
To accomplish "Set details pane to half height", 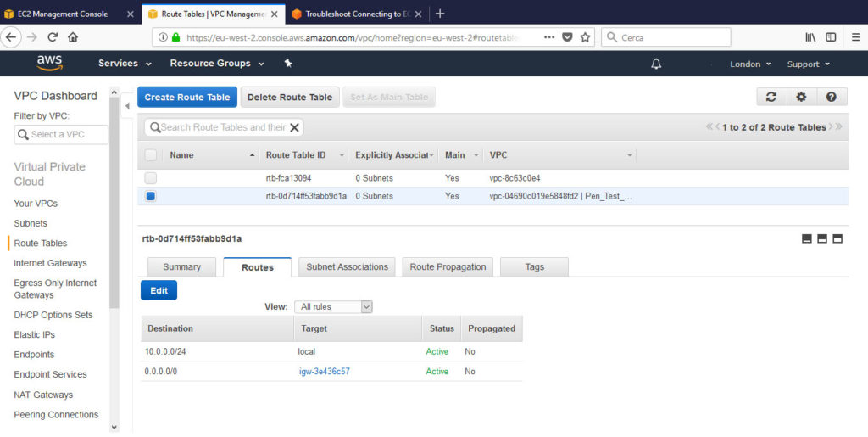I will click(822, 238).
